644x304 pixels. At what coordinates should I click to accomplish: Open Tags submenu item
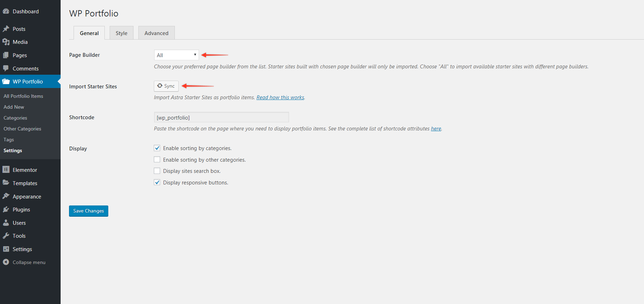(9, 140)
